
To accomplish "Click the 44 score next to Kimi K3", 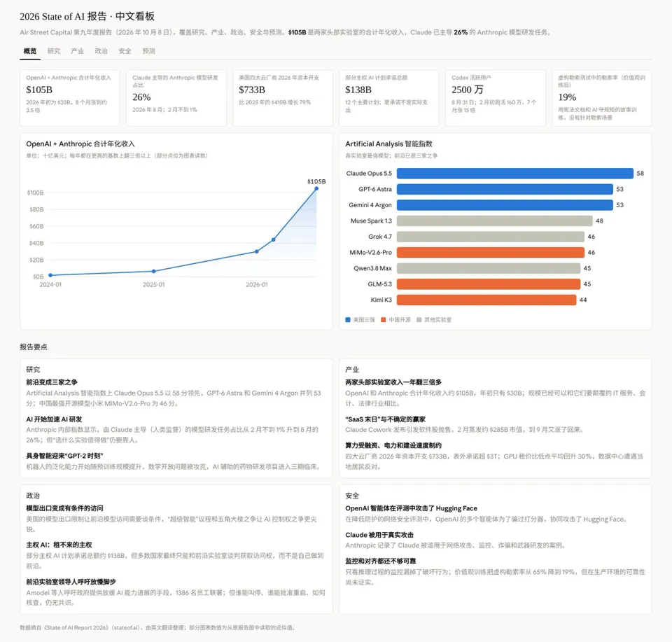I will [x=583, y=300].
